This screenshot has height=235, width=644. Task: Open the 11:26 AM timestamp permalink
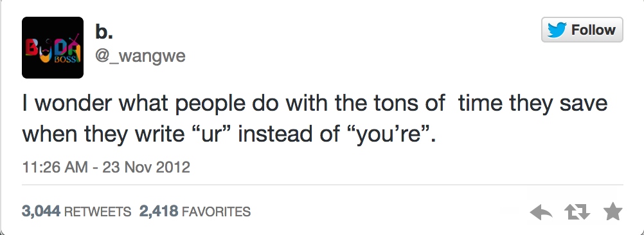pyautogui.click(x=55, y=167)
